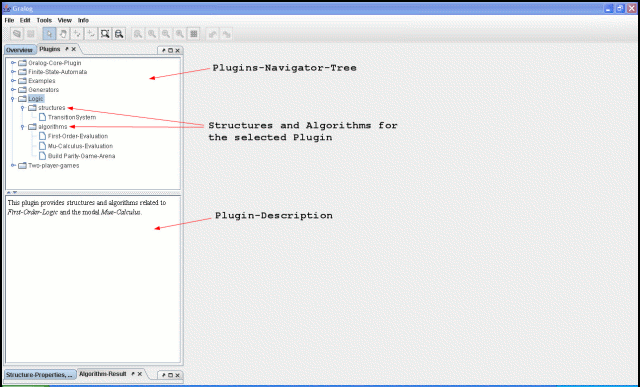Close the Plugins tab
The width and height of the screenshot is (640, 387).
73,49
